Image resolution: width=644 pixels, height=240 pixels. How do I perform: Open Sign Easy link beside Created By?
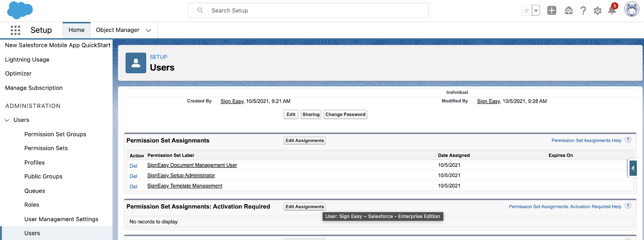(x=232, y=101)
